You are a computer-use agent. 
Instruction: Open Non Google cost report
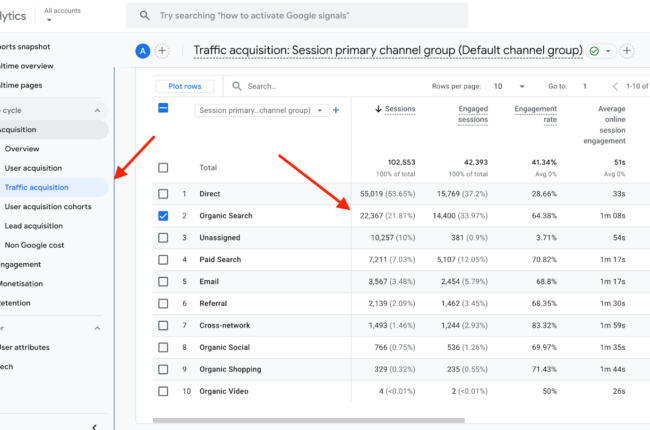coord(34,245)
